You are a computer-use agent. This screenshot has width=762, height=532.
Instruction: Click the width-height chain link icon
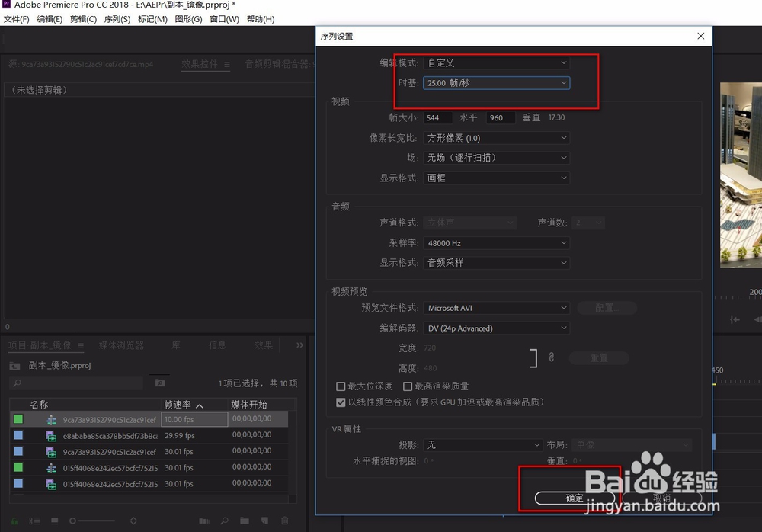tap(551, 357)
